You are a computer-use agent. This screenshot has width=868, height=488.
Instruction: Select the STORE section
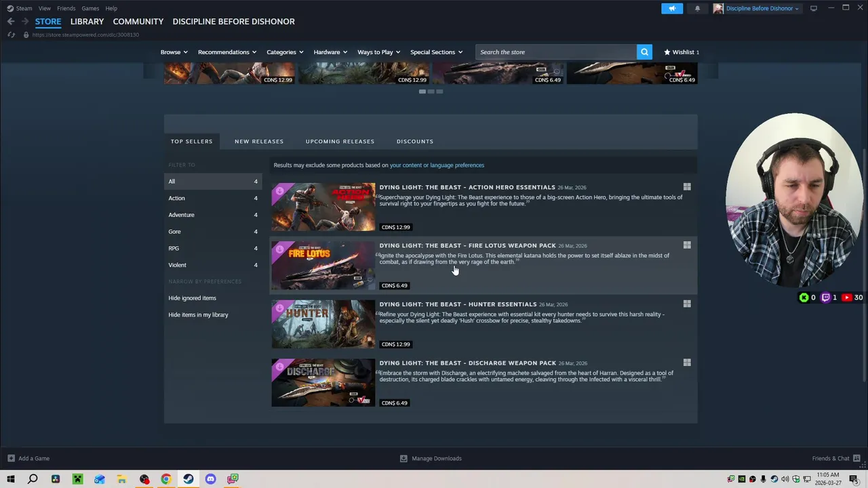[x=48, y=22]
